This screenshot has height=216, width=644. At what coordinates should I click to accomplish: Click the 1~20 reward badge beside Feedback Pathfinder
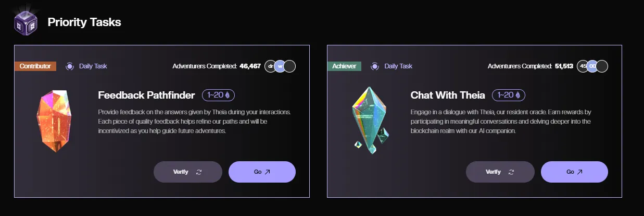pos(219,95)
